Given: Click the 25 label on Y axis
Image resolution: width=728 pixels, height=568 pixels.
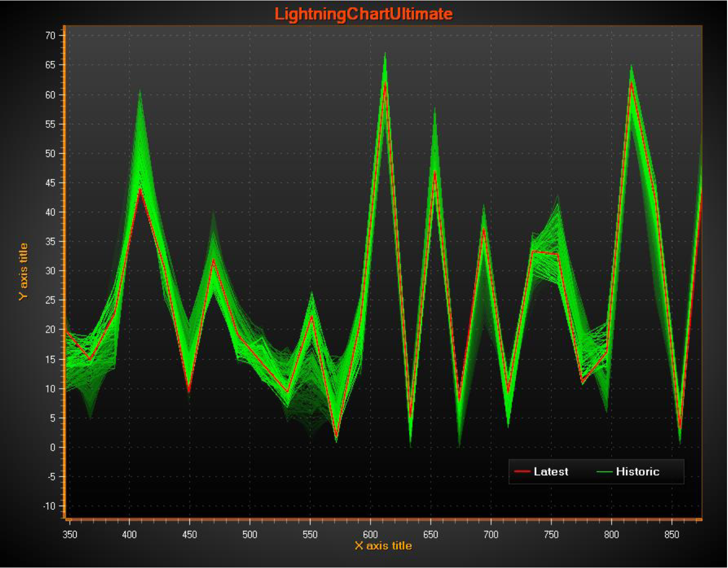Looking at the screenshot, I should pyautogui.click(x=50, y=300).
